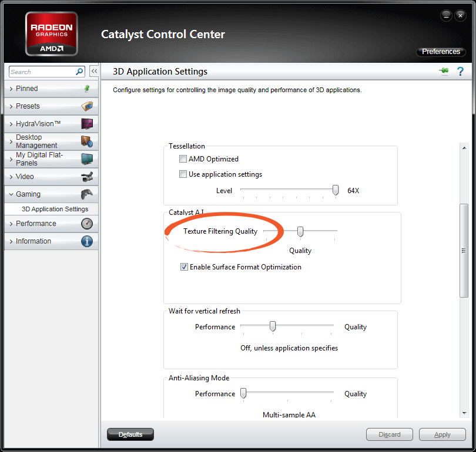
Task: Click the Presets icon
Action: 87,106
